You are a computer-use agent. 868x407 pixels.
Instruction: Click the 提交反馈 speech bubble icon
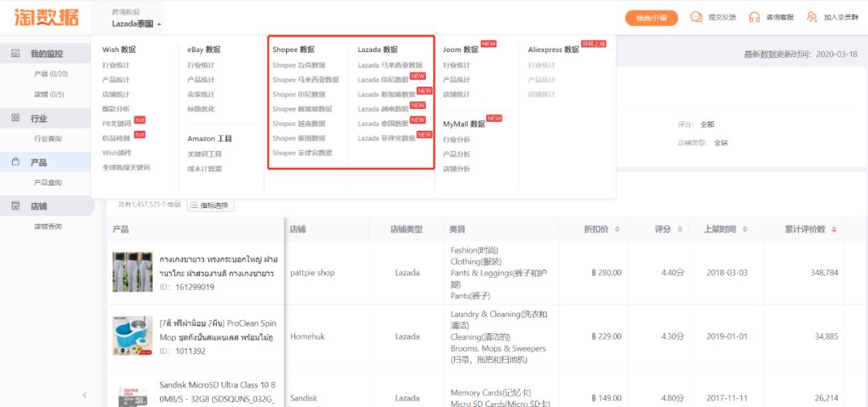696,17
